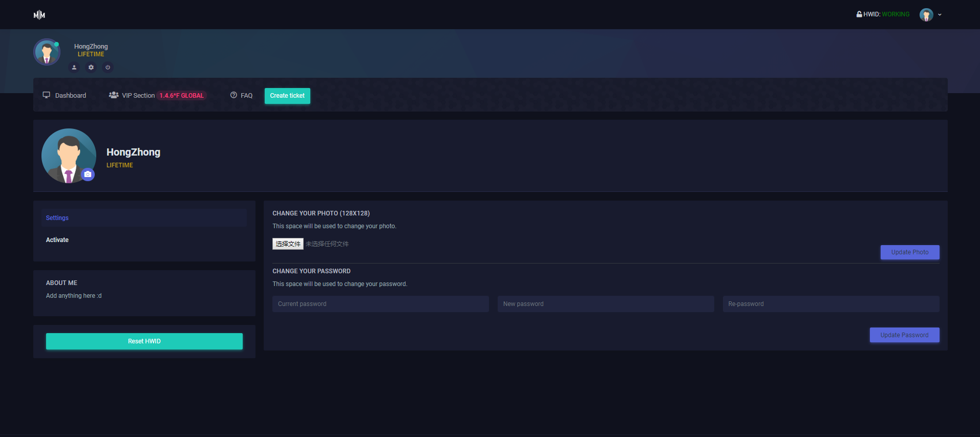Select the Settings sidebar tab
980x437 pixels.
(x=144, y=218)
